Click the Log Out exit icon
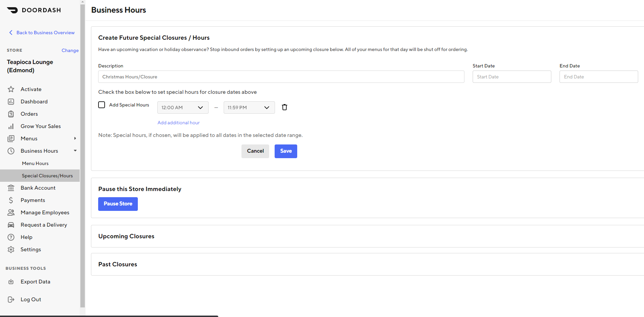 11,300
